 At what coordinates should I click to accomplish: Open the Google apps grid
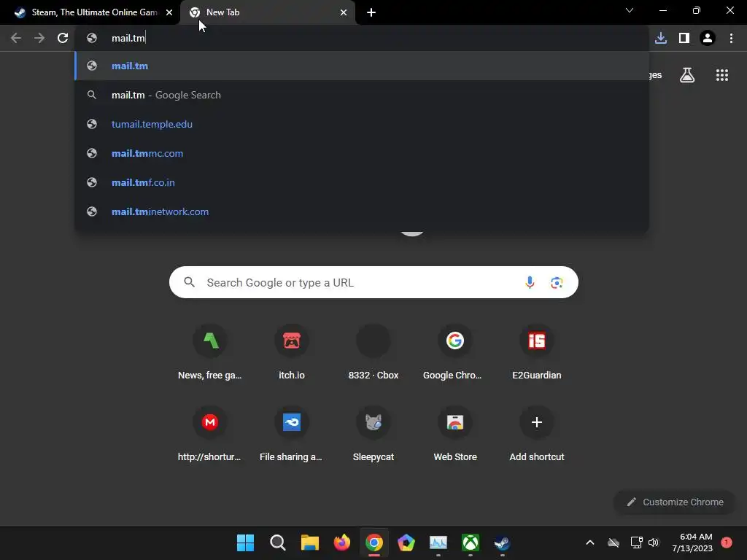click(x=721, y=75)
